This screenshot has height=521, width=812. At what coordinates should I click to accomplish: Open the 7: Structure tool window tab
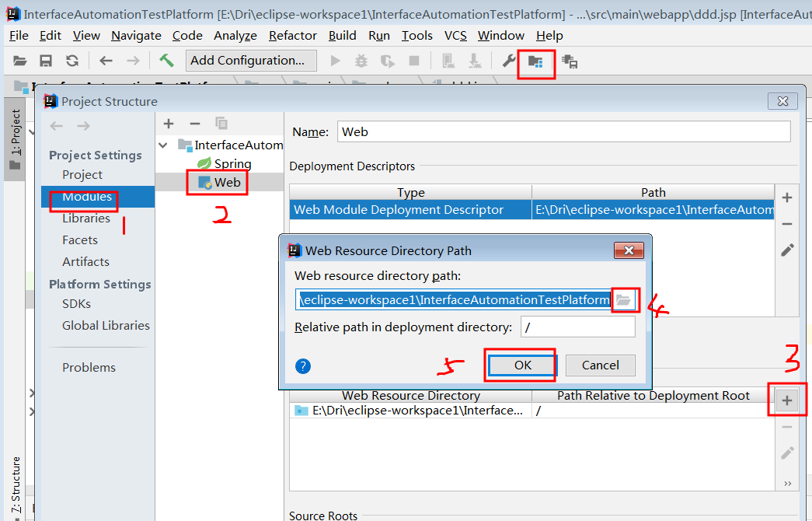(x=16, y=484)
